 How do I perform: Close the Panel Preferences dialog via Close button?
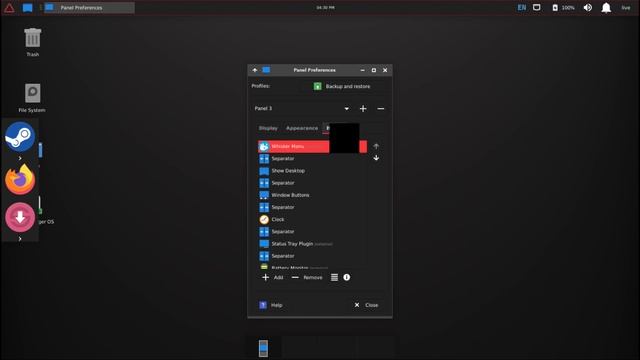(366, 305)
